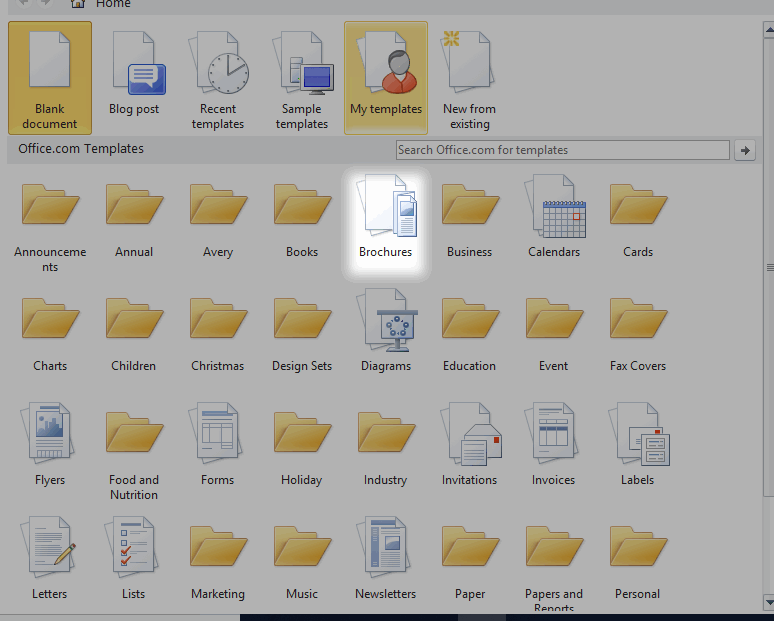This screenshot has height=621, width=774.
Task: Open the Charts folder
Action: click(x=50, y=333)
